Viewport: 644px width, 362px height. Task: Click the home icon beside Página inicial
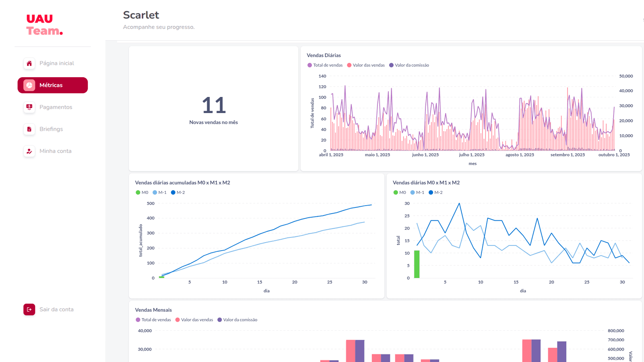pyautogui.click(x=29, y=63)
